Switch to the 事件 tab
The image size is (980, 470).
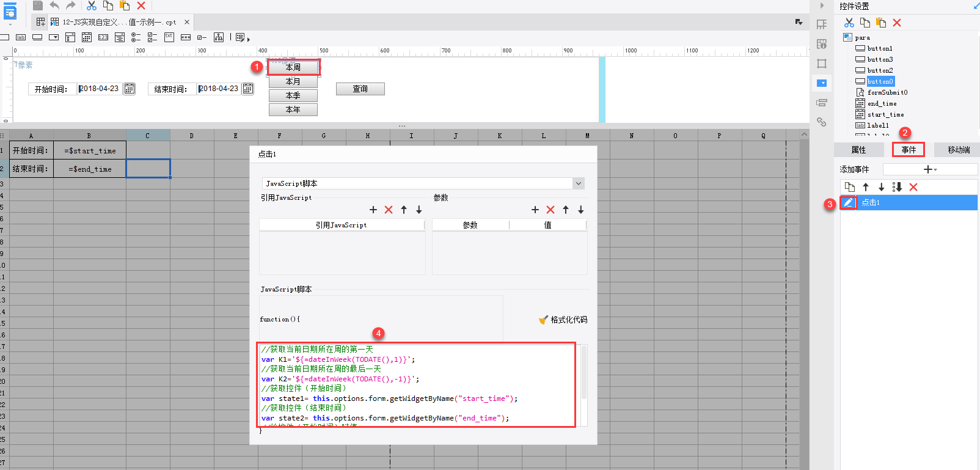tap(909, 150)
